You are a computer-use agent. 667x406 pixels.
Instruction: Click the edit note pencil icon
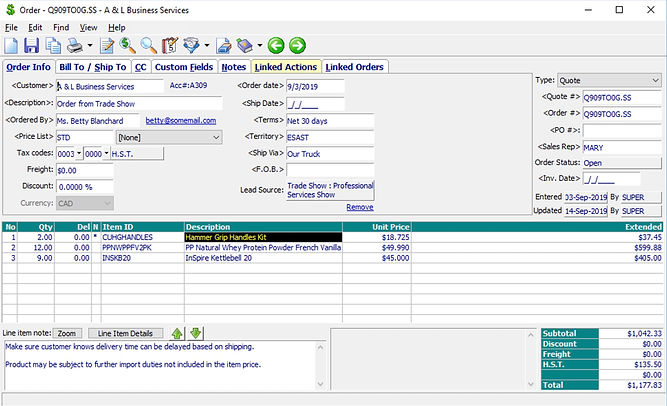107,46
